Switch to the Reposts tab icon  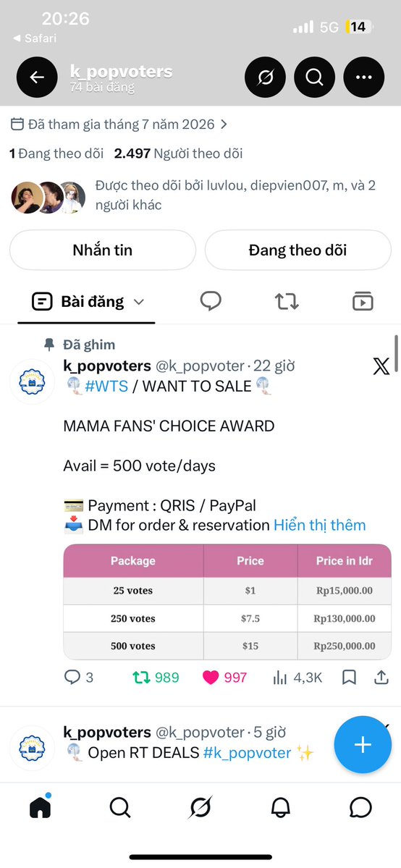point(287,301)
